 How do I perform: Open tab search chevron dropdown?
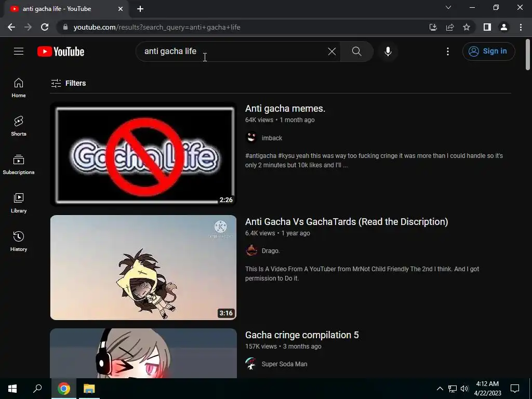[448, 7]
